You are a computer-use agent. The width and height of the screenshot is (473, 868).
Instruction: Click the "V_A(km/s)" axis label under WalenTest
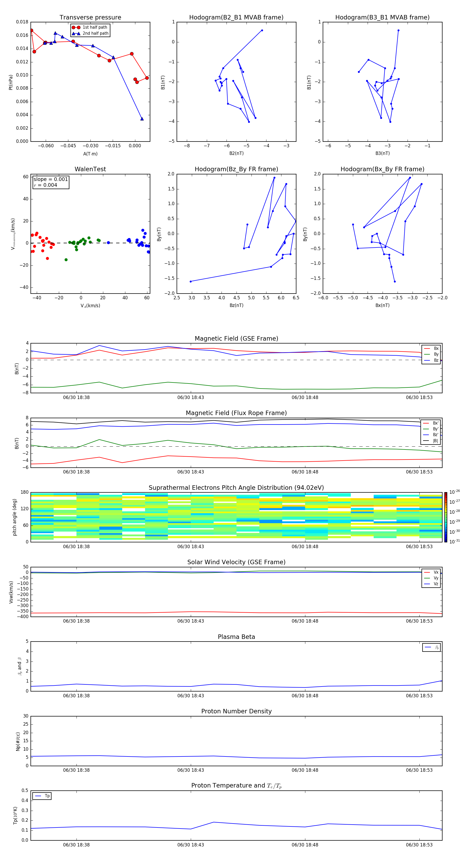pos(90,306)
